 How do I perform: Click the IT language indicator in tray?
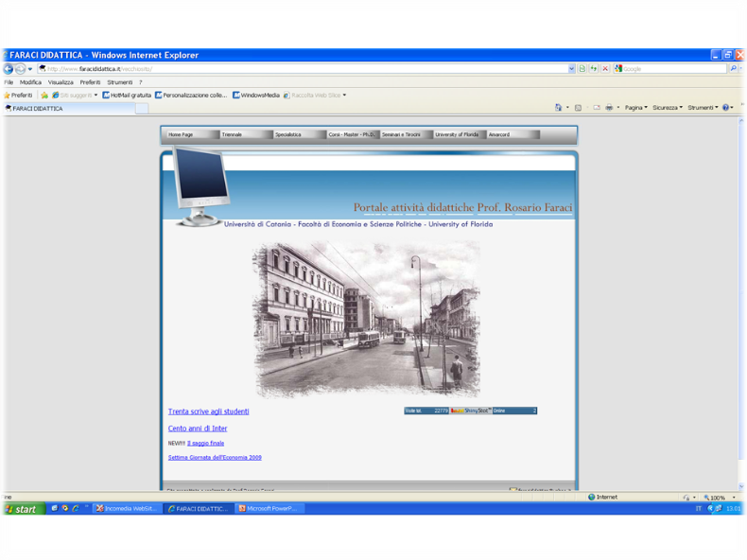699,509
